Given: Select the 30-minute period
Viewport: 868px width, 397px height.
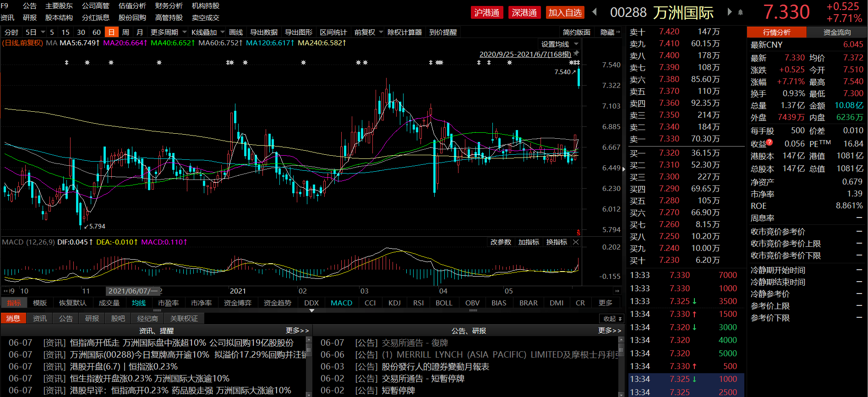Looking at the screenshot, I should (81, 32).
